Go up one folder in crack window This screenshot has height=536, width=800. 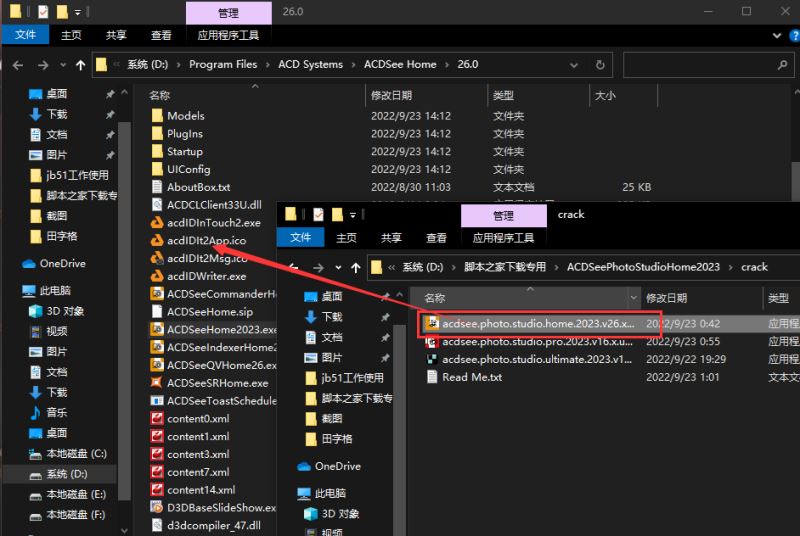356,267
